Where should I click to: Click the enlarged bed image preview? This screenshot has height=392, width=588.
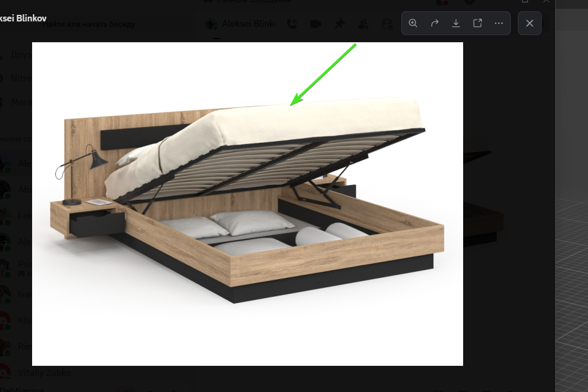[x=247, y=203]
